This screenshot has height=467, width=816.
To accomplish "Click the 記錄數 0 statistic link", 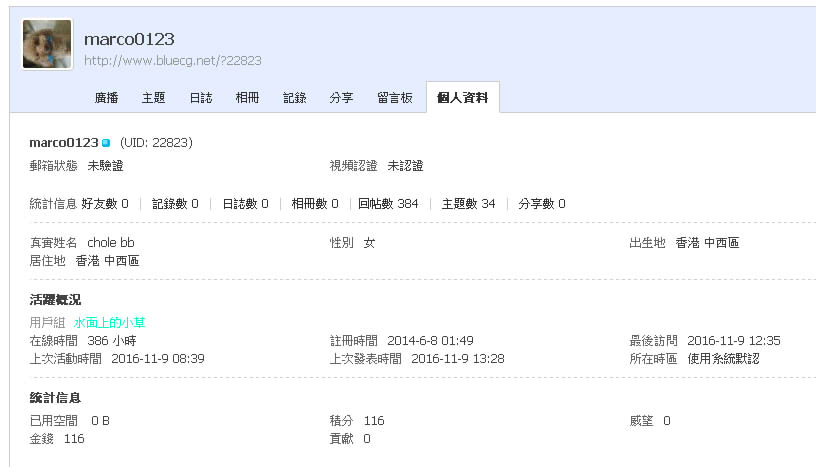I will [175, 204].
